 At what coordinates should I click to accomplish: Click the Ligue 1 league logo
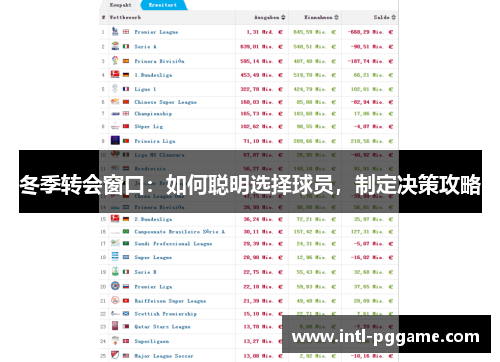click(115, 89)
